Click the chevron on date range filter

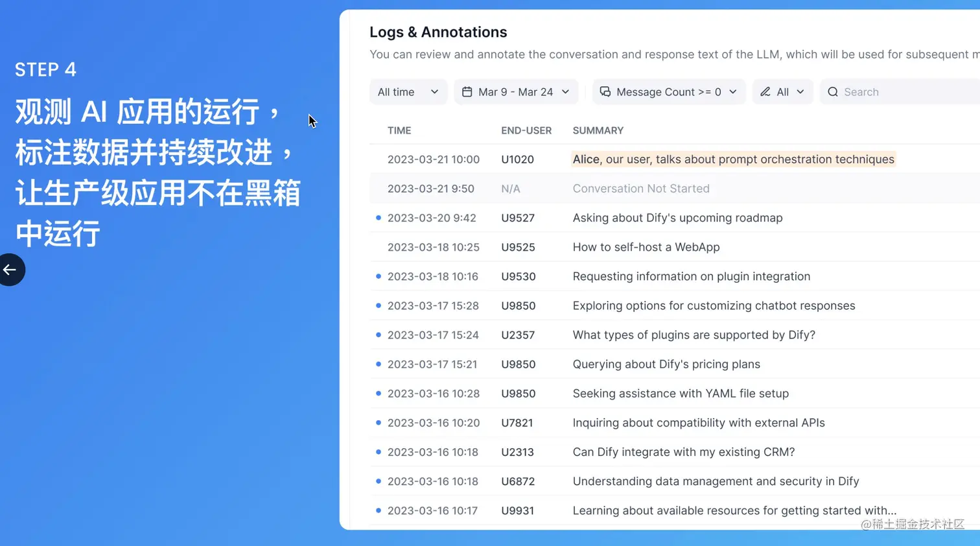click(565, 92)
